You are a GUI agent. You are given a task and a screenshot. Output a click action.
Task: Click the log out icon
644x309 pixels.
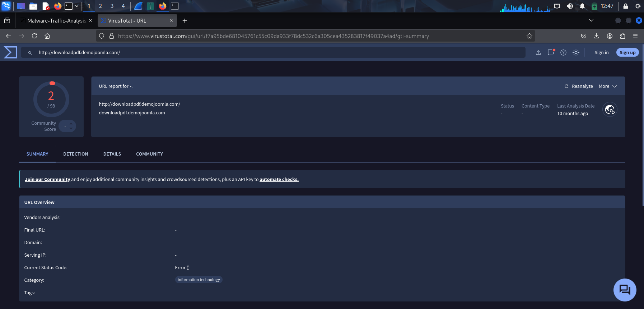[x=638, y=6]
